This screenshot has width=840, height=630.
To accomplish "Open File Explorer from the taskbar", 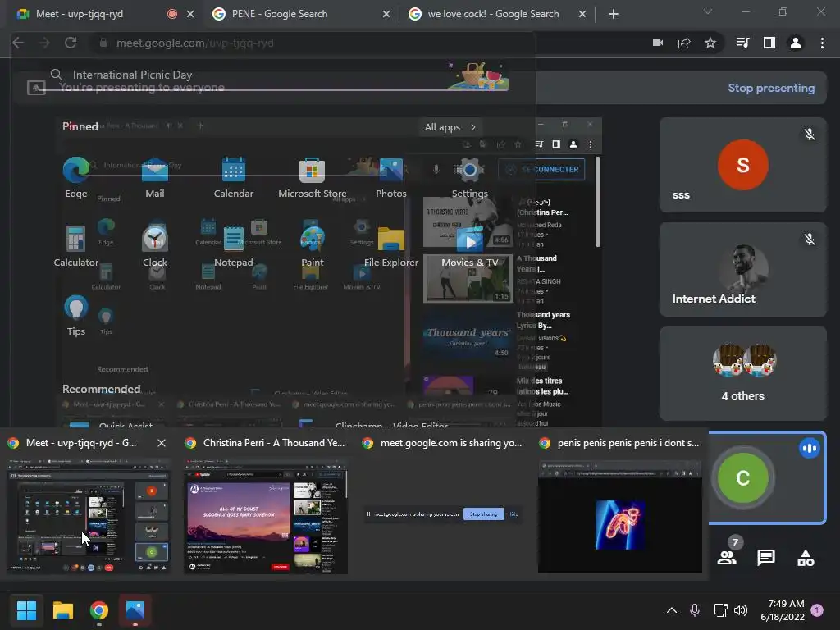I will tap(62, 610).
